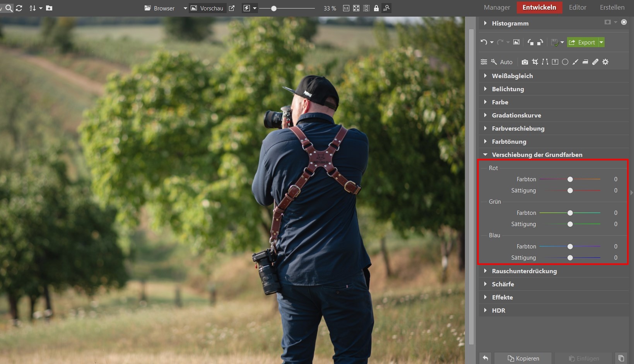Click the healing bandage tool icon
This screenshot has height=364, width=634.
click(595, 62)
